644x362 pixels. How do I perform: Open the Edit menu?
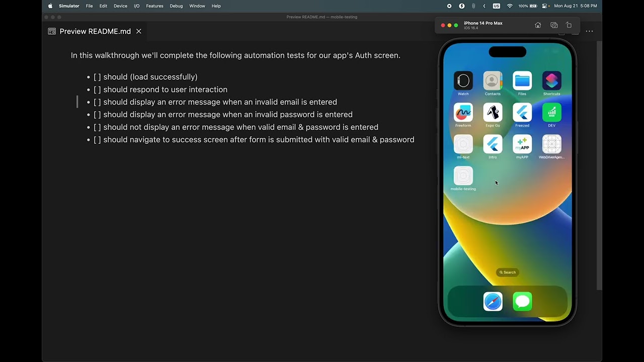(x=103, y=6)
